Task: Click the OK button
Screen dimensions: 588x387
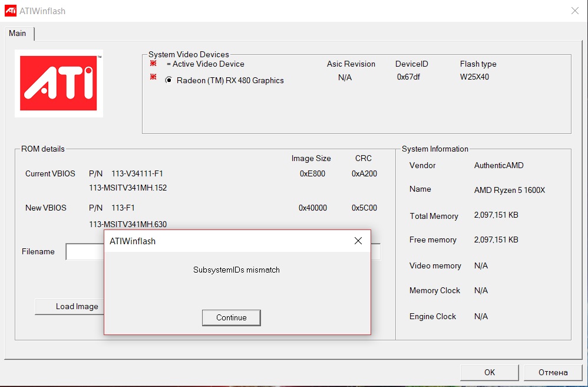Action: pyautogui.click(x=490, y=372)
